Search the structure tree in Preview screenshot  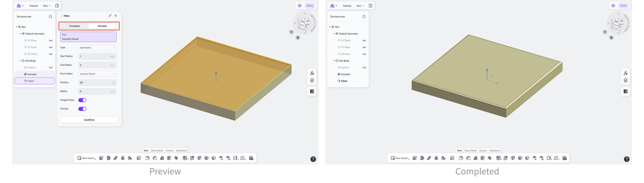(50, 17)
